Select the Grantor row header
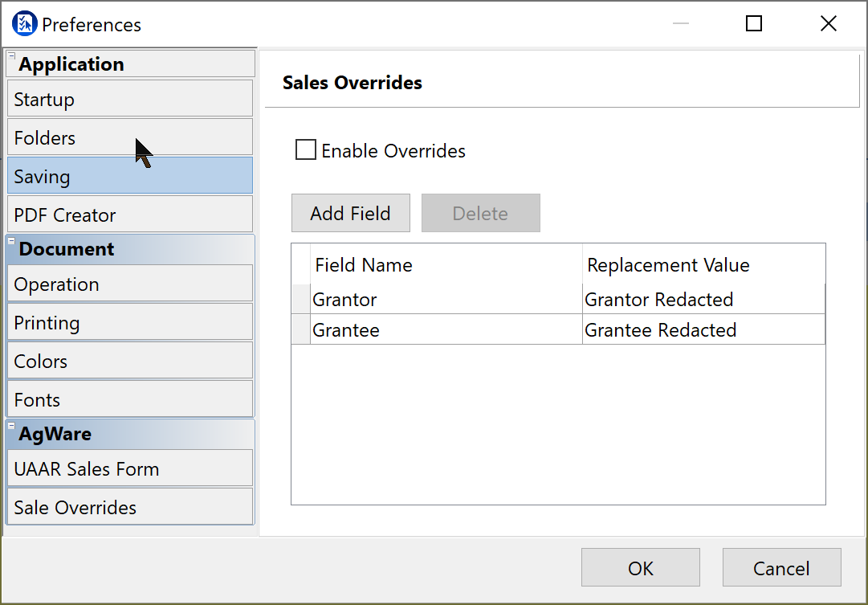This screenshot has width=868, height=605. pyautogui.click(x=300, y=300)
